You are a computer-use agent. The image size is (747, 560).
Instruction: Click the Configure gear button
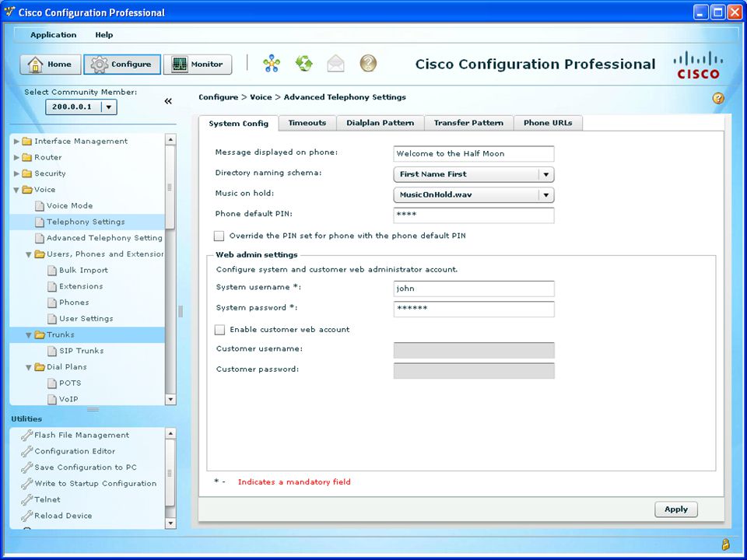point(122,65)
